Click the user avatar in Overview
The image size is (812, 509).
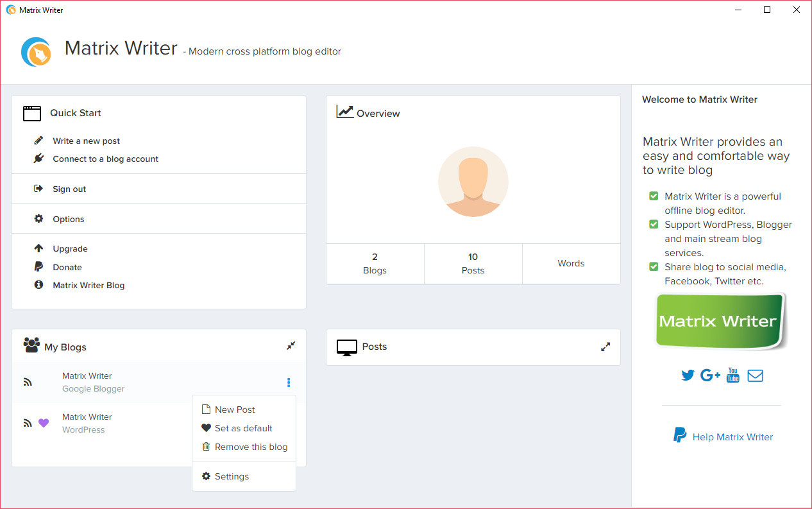[473, 182]
